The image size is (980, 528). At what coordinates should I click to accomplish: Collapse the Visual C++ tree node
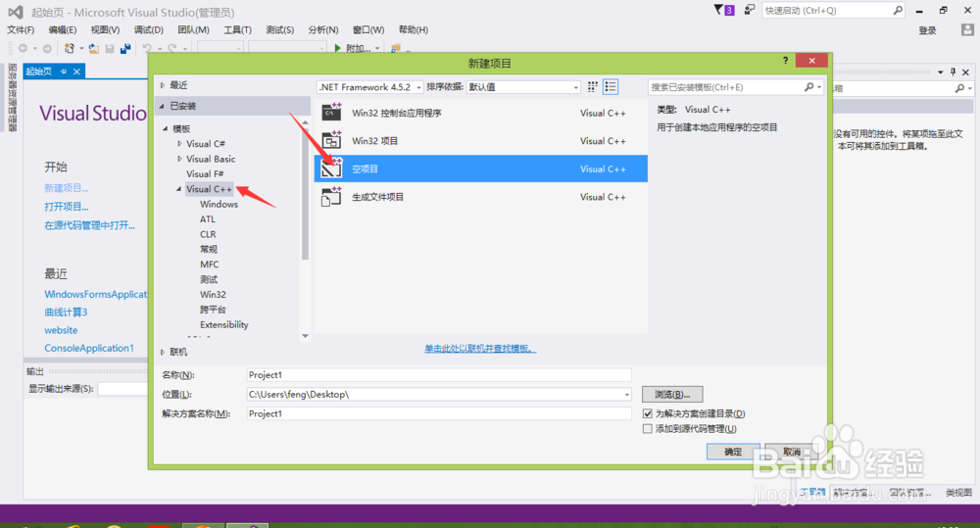[x=178, y=189]
